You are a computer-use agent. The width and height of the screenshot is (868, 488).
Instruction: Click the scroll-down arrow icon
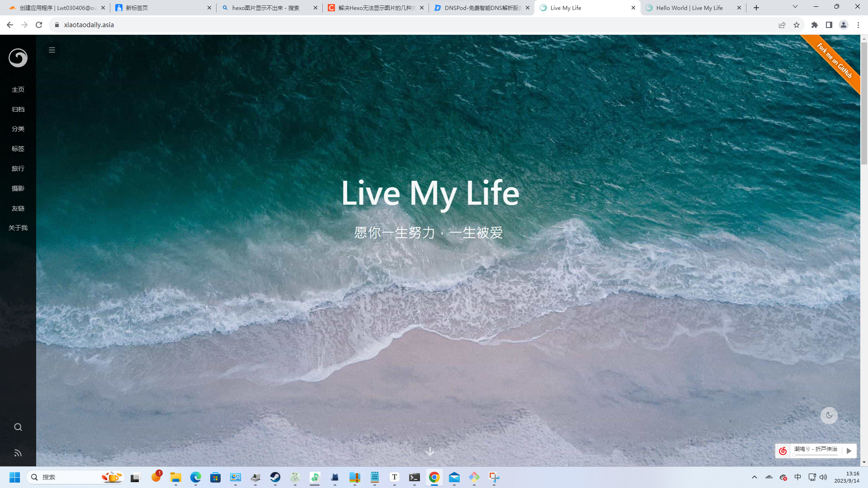tap(430, 451)
